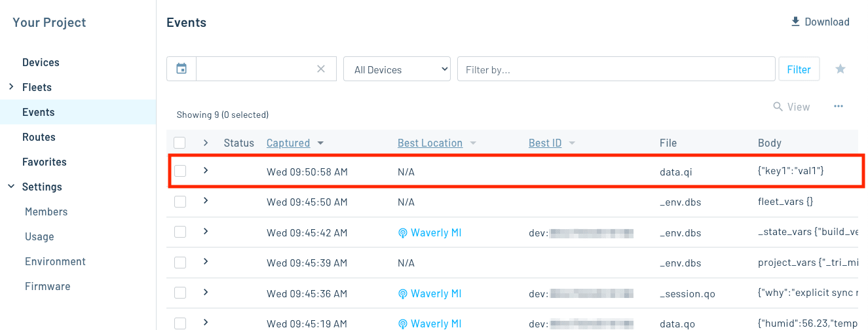Expand all rows with the header chevron
Image resolution: width=868 pixels, height=330 pixels.
pos(206,142)
